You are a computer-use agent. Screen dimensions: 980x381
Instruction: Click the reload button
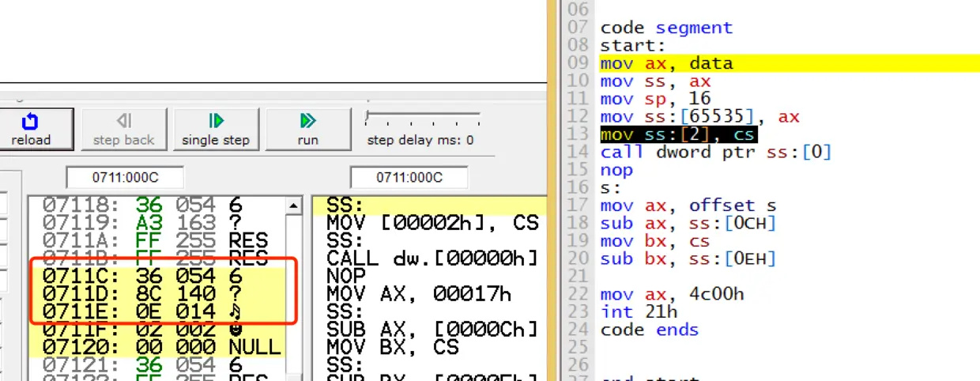click(x=36, y=129)
